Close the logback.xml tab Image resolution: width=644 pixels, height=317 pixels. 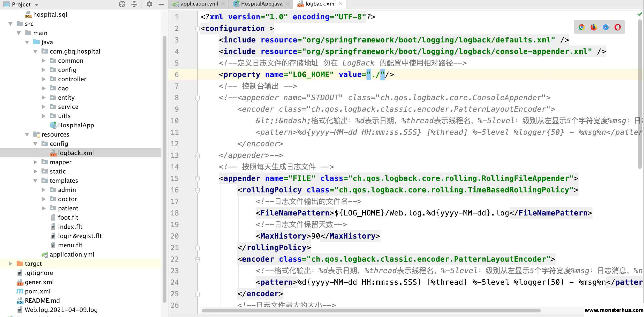pos(340,4)
